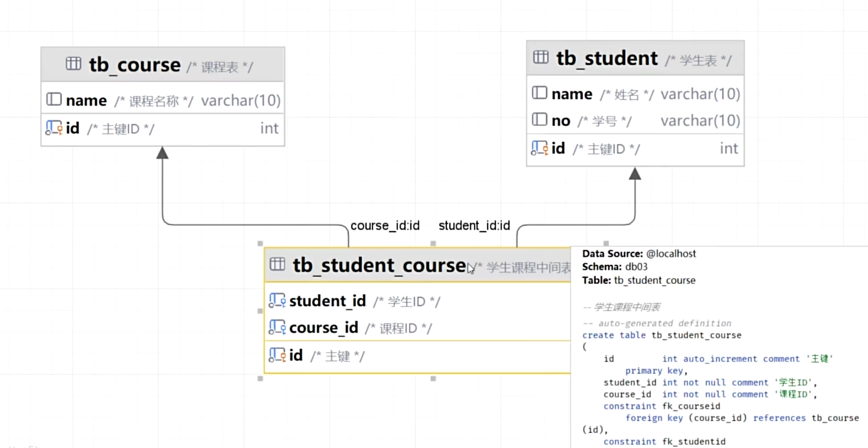
Task: Click the tb_course table icon
Action: point(73,64)
